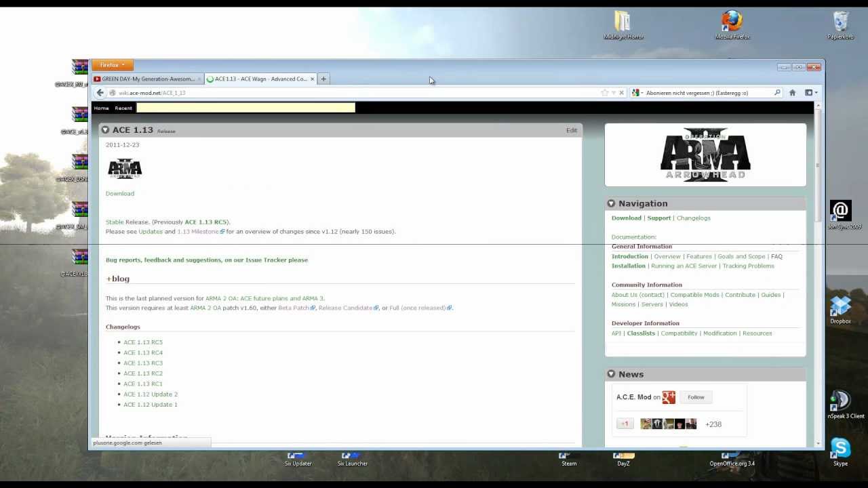Open the Recent menu item on wiki bar
This screenshot has width=868, height=488.
click(x=123, y=108)
